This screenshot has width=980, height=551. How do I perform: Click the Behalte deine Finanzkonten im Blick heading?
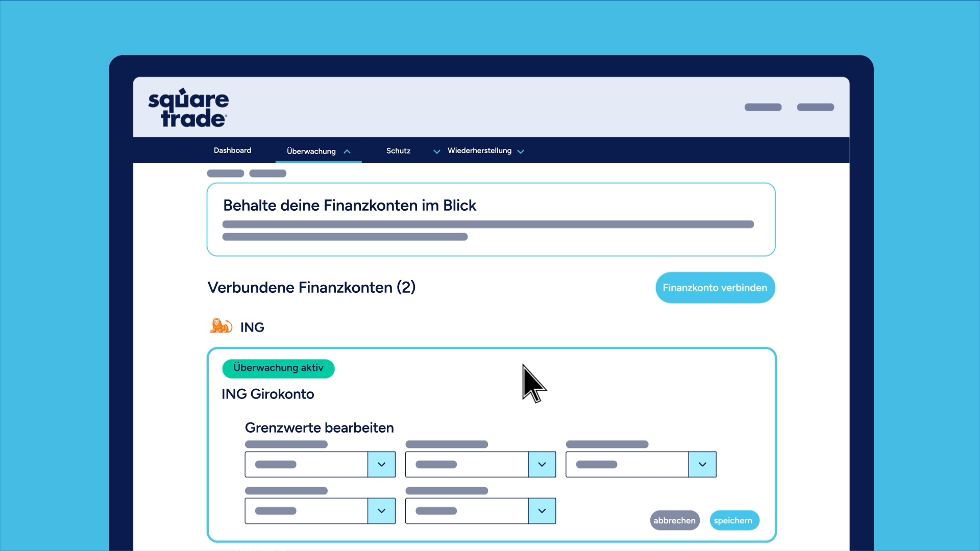pyautogui.click(x=350, y=205)
